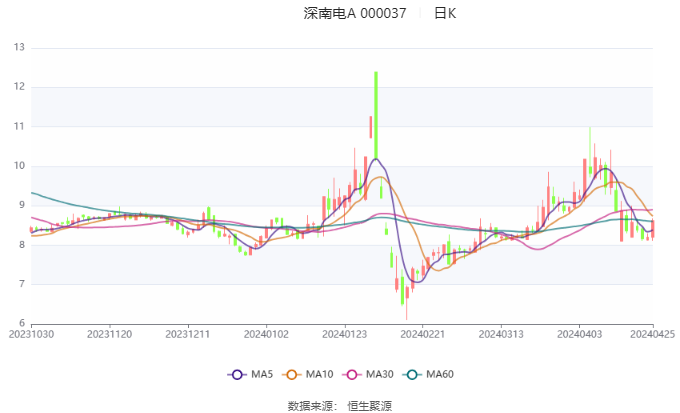Viewport: 680px width, 413px height.
Task: Click the y-axis value 6
Action: pyautogui.click(x=22, y=323)
